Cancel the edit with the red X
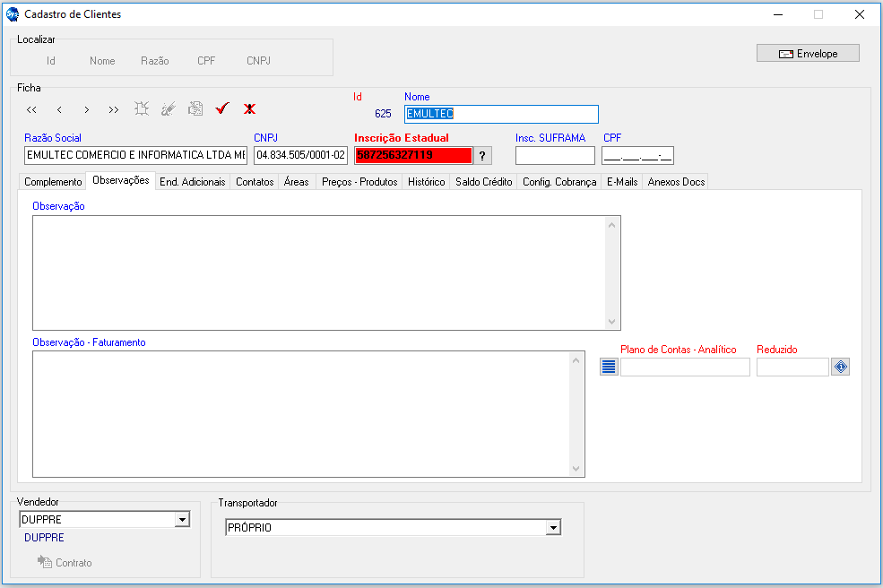 coord(249,108)
